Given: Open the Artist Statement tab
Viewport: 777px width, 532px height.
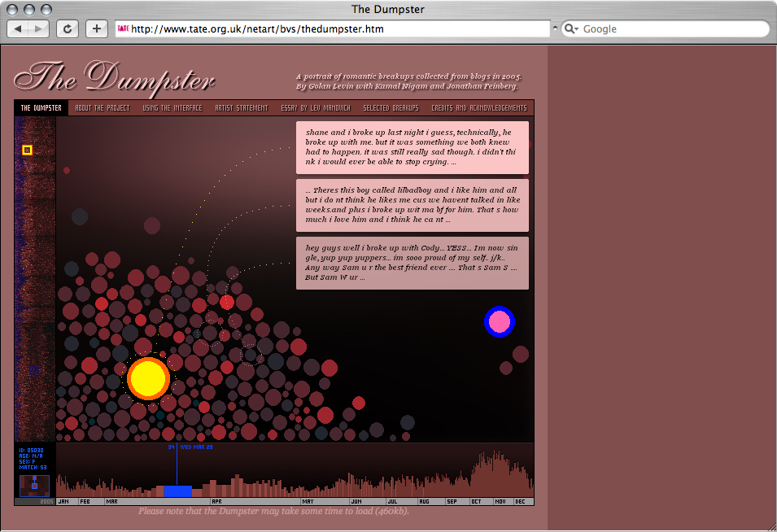Looking at the screenshot, I should coord(242,108).
